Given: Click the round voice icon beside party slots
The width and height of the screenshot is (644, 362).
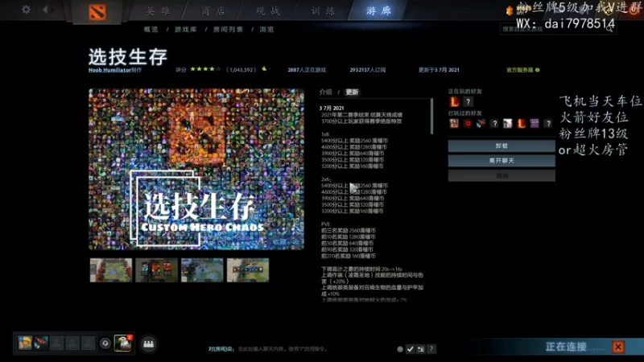Looking at the screenshot, I should [x=105, y=343].
